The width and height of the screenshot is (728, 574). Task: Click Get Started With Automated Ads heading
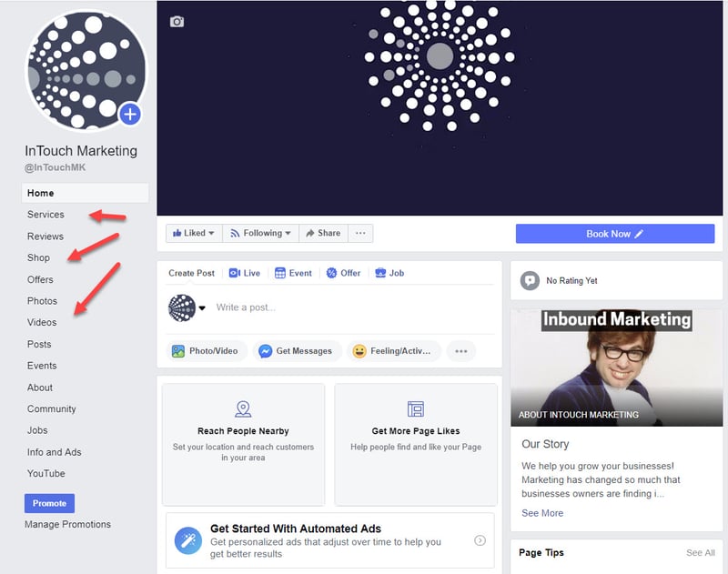tap(295, 529)
